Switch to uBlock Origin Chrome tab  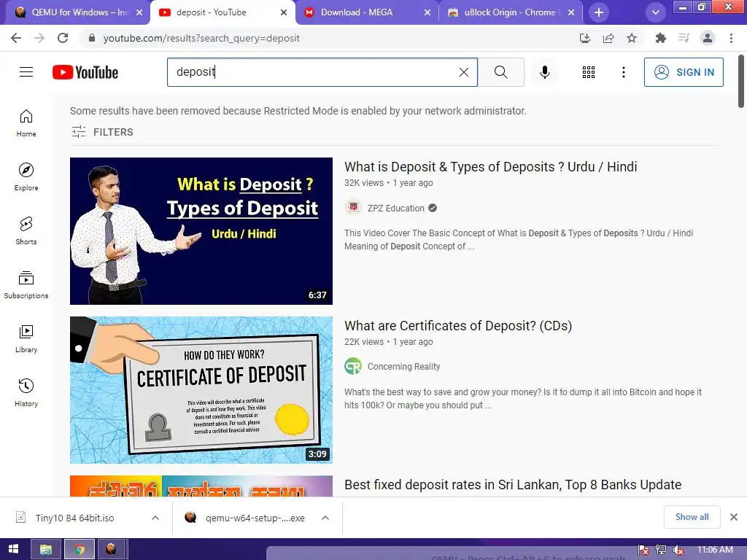point(510,12)
